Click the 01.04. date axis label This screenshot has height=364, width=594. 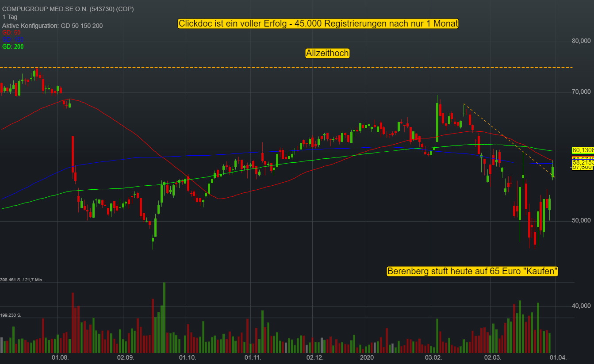click(x=557, y=357)
